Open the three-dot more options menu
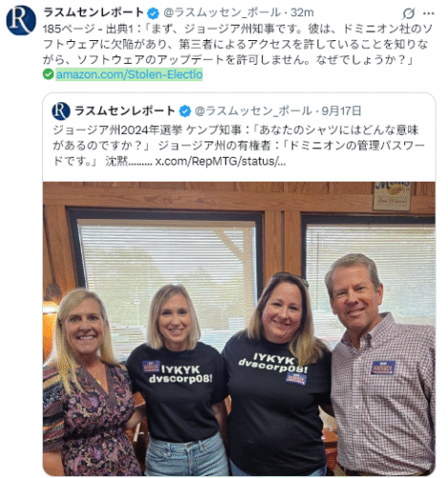Image resolution: width=448 pixels, height=478 pixels. pyautogui.click(x=428, y=13)
